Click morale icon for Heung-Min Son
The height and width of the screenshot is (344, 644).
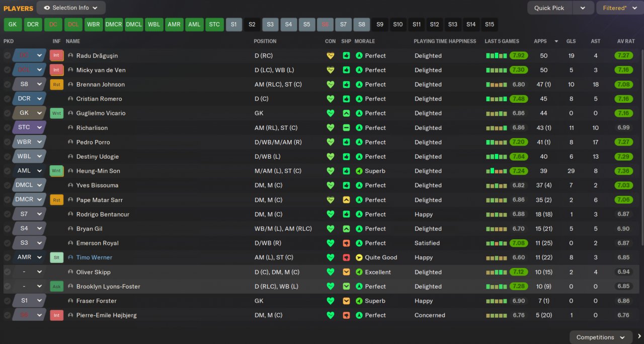(359, 171)
